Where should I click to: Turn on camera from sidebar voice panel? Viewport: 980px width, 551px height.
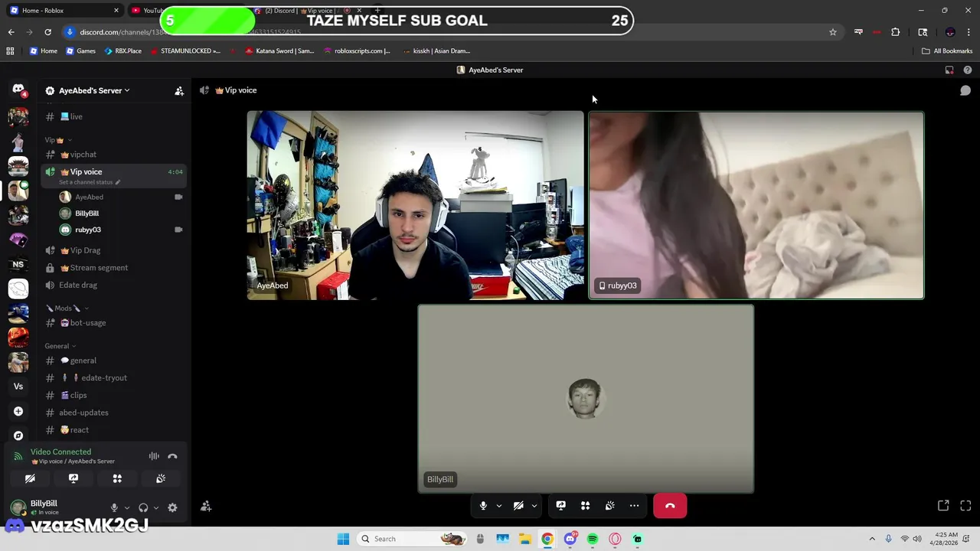point(30,478)
